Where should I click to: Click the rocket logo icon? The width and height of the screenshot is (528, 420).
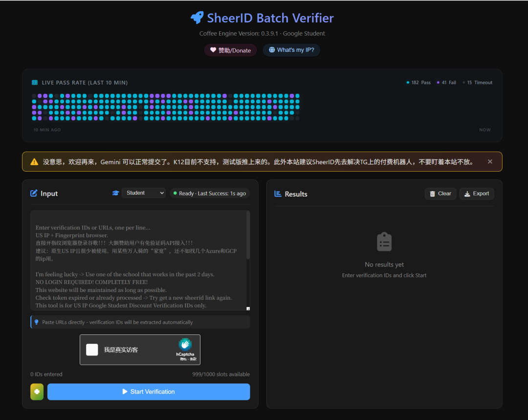point(197,18)
